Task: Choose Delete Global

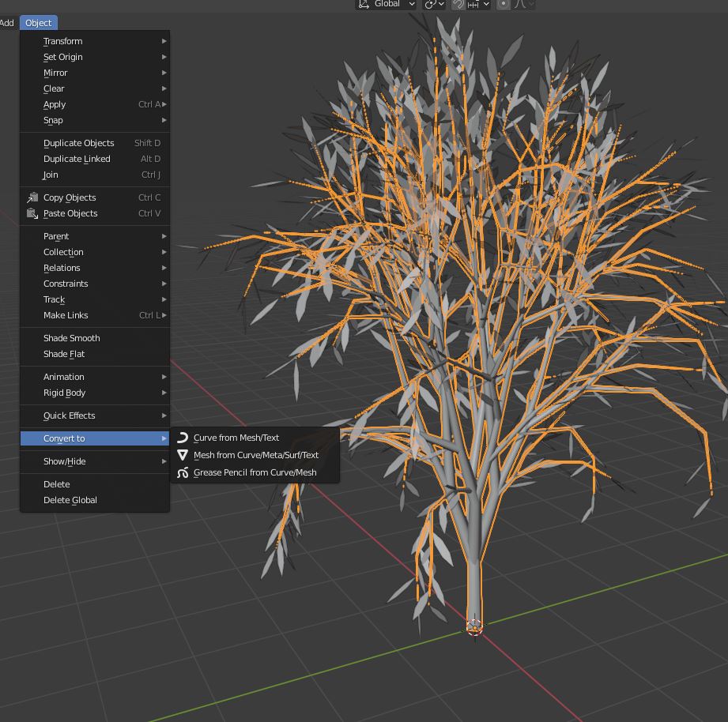Action: pos(95,500)
